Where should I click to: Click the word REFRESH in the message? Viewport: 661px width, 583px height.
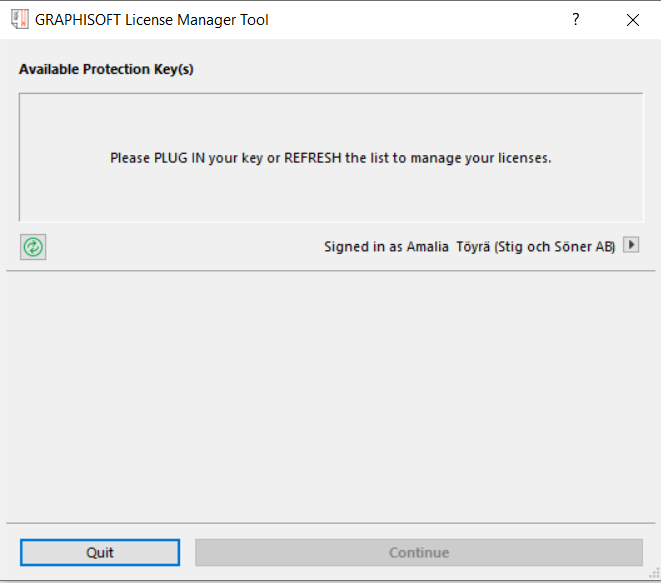coord(313,158)
